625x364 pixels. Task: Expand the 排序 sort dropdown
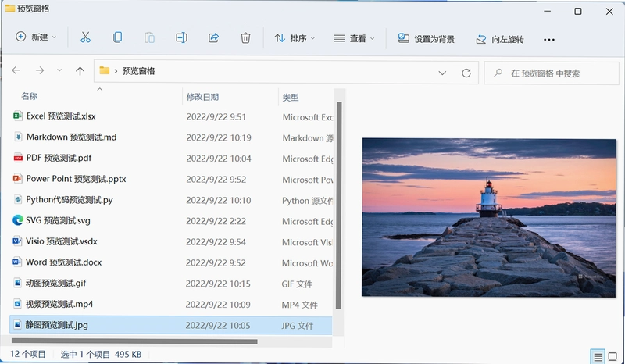click(x=295, y=38)
